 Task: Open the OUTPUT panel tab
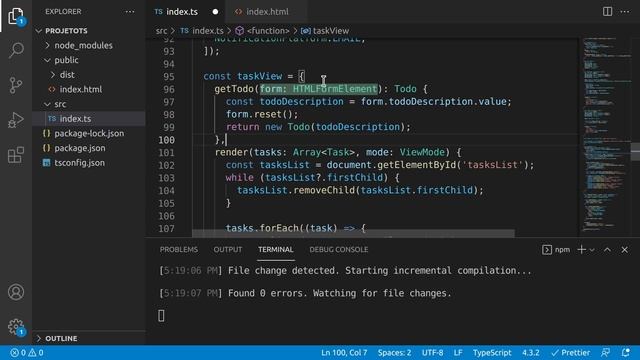[228, 249]
